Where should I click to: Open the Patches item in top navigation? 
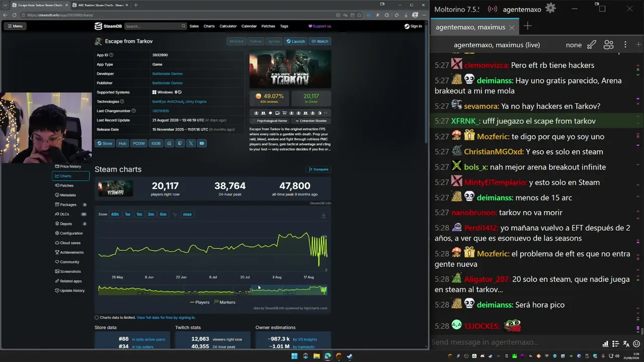pyautogui.click(x=268, y=26)
